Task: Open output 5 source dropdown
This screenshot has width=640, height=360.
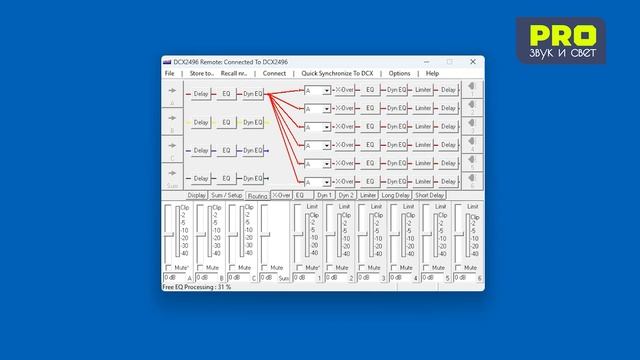Action: coord(327,164)
